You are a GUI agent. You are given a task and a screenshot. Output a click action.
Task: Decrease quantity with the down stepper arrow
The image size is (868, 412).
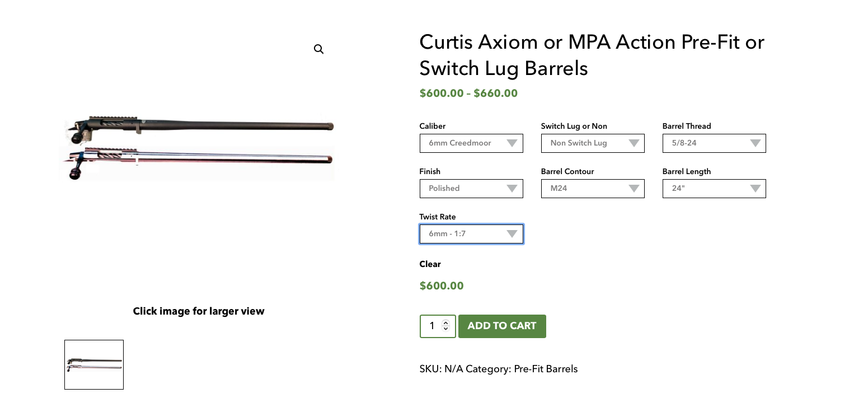tap(445, 329)
